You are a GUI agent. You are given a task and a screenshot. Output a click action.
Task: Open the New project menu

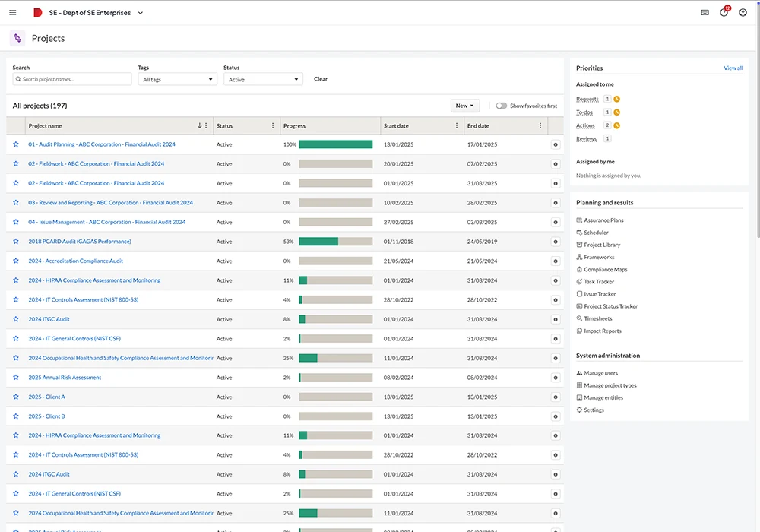[464, 106]
